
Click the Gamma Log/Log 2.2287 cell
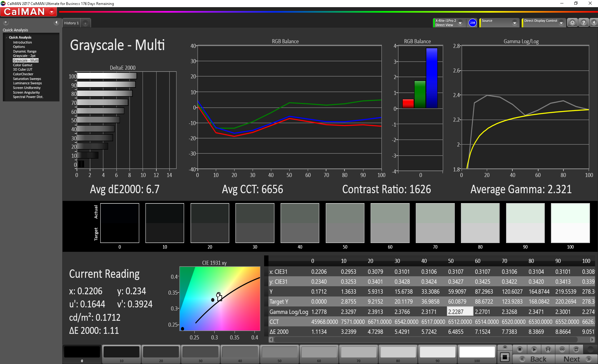(460, 311)
